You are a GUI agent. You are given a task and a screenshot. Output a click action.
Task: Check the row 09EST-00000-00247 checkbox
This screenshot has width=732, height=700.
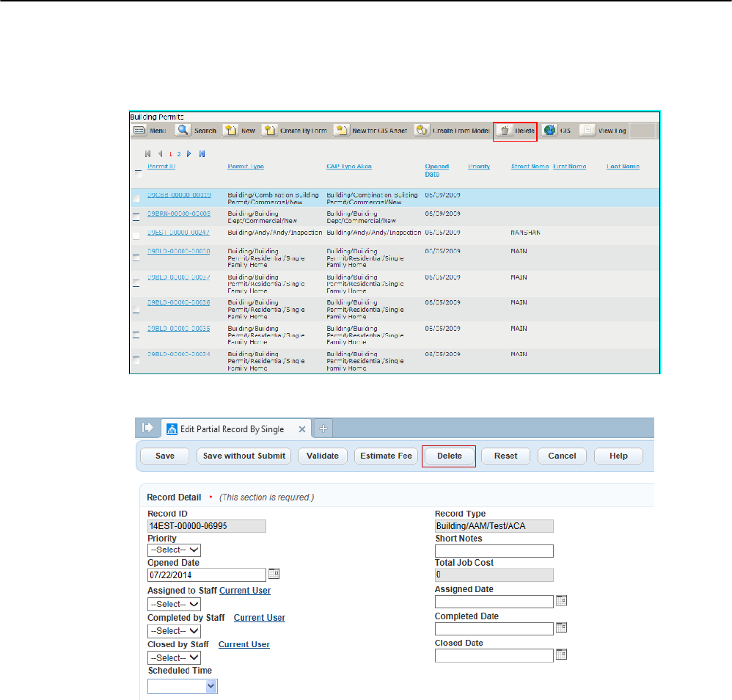coord(136,236)
